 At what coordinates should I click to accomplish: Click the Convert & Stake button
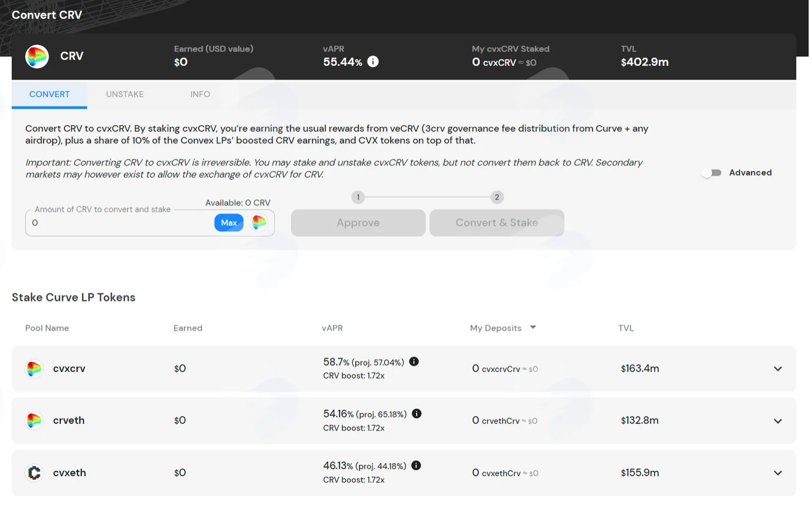click(x=496, y=222)
